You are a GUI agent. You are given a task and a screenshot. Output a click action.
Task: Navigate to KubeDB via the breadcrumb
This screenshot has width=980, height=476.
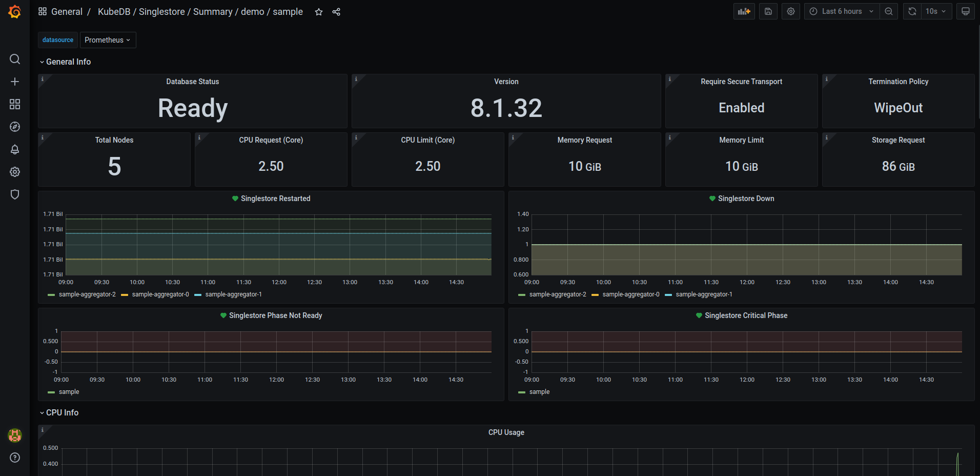point(114,11)
